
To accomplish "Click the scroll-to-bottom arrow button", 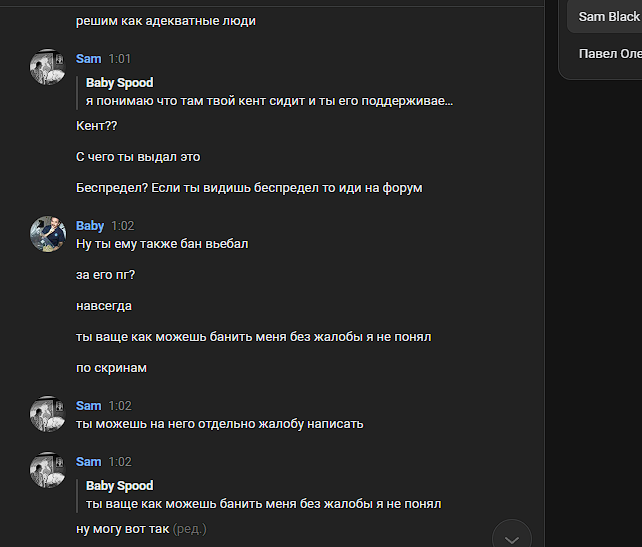I will tap(512, 537).
